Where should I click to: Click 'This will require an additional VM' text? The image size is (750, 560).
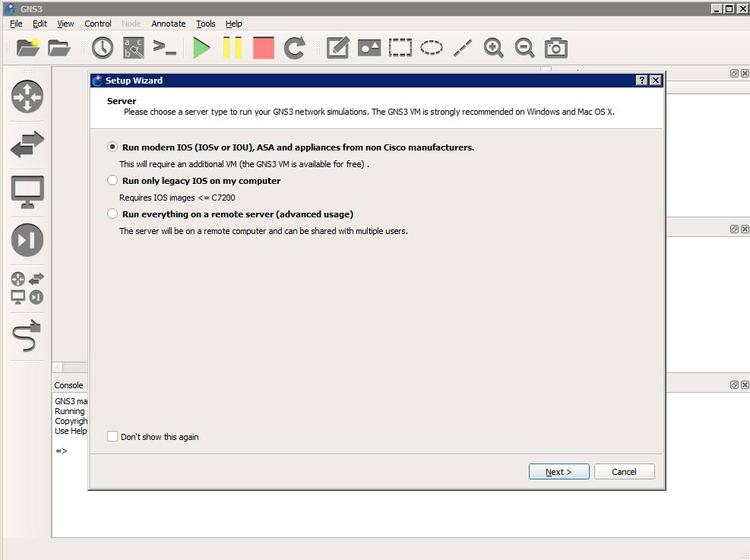pos(244,164)
